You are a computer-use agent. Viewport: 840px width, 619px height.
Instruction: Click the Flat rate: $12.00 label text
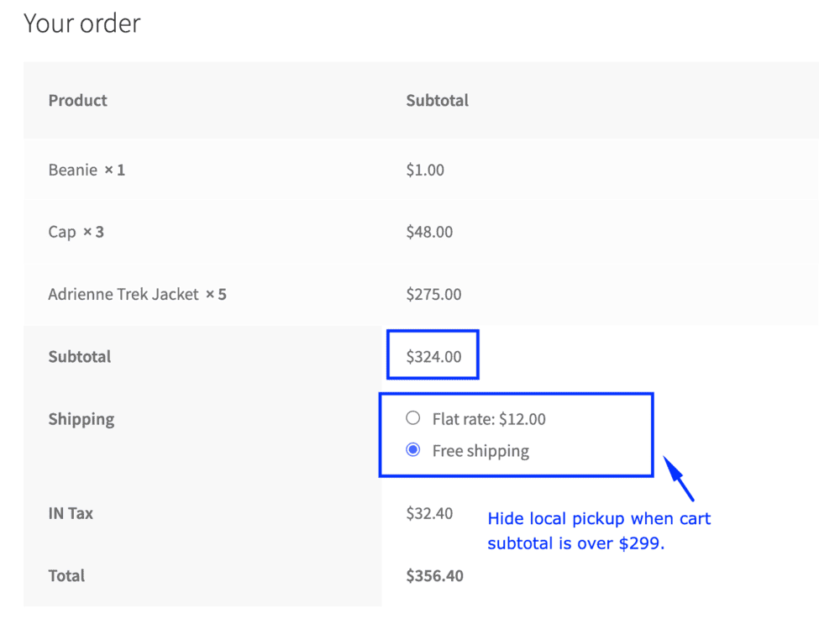click(x=489, y=419)
